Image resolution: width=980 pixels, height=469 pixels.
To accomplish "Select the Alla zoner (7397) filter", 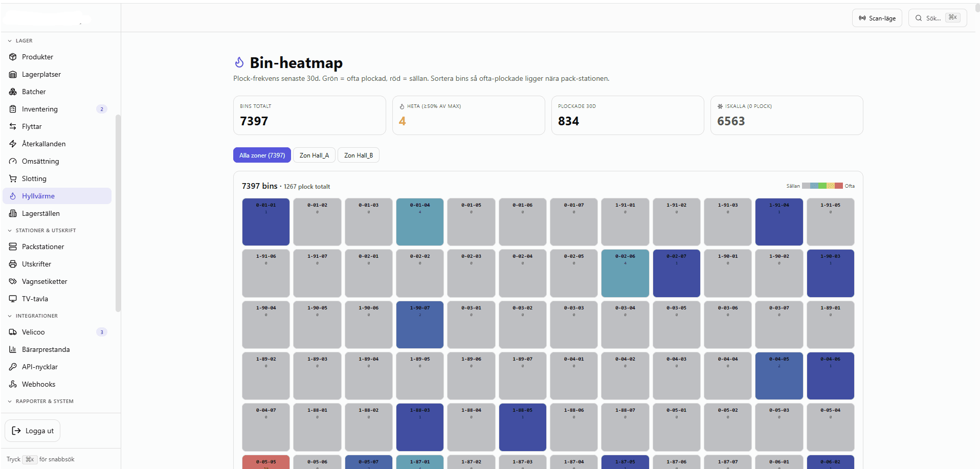I will [x=262, y=155].
